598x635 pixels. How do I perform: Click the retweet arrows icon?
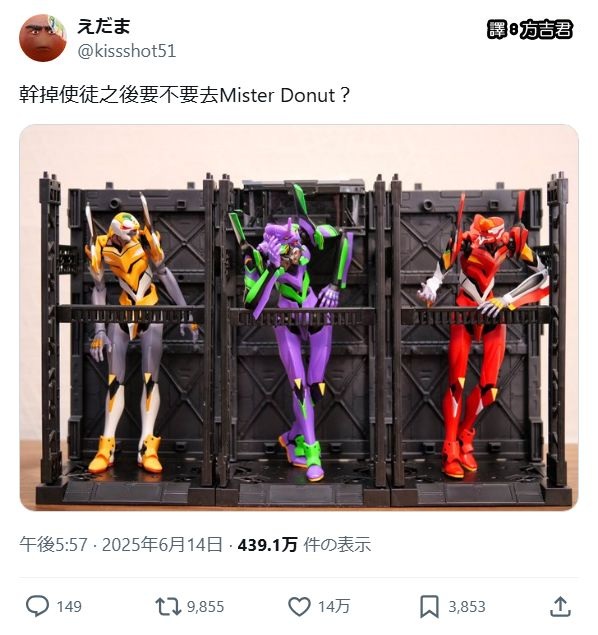(x=168, y=607)
